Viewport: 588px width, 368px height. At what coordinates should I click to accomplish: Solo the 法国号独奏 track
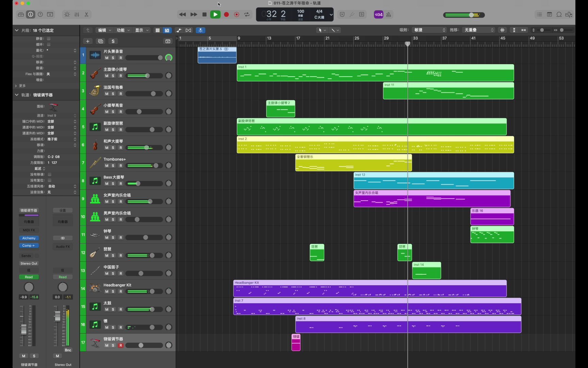coord(113,94)
